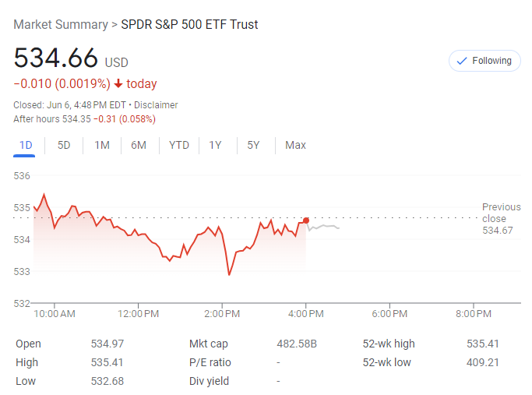Select the 6M range tab
Screen dimensions: 532x395
(x=139, y=145)
